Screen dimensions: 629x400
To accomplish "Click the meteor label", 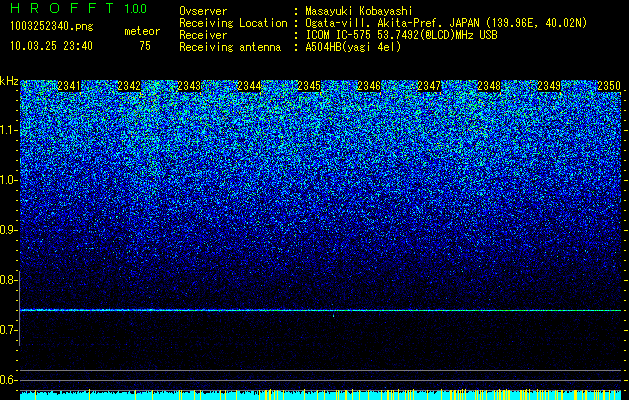I will 142,31.
